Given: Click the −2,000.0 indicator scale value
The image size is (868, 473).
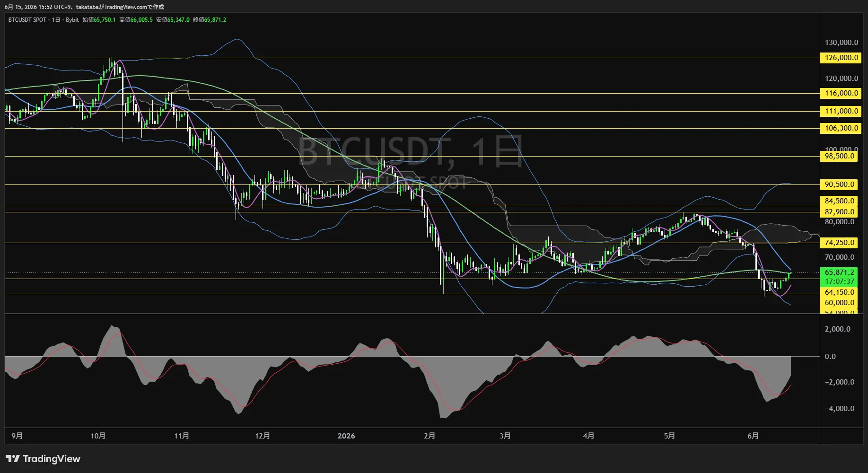Looking at the screenshot, I should point(840,382).
